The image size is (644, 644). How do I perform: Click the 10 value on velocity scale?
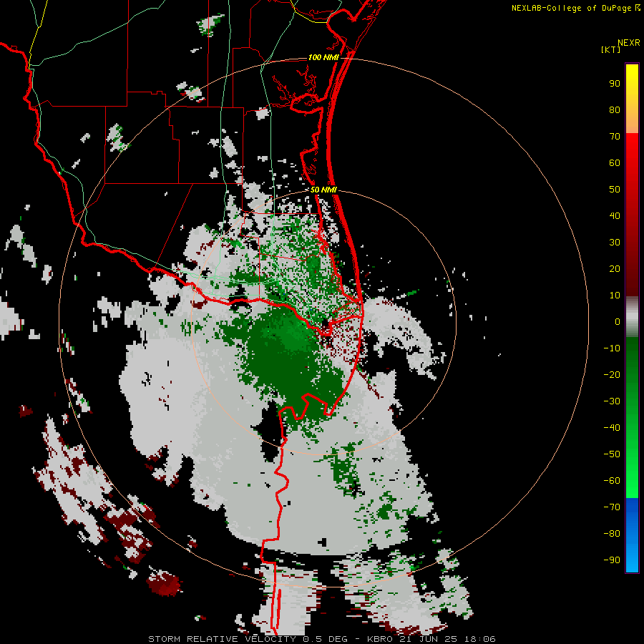[x=615, y=296]
